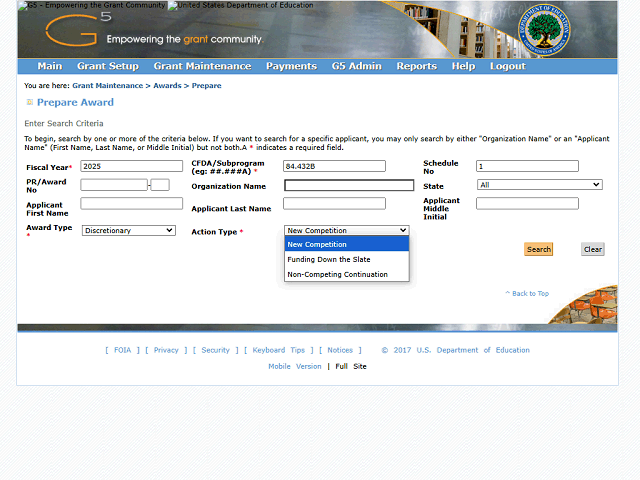Screen dimensions: 640x480
Task: Go to the Grant Maintenance breadcrumb link
Action: click(x=108, y=86)
